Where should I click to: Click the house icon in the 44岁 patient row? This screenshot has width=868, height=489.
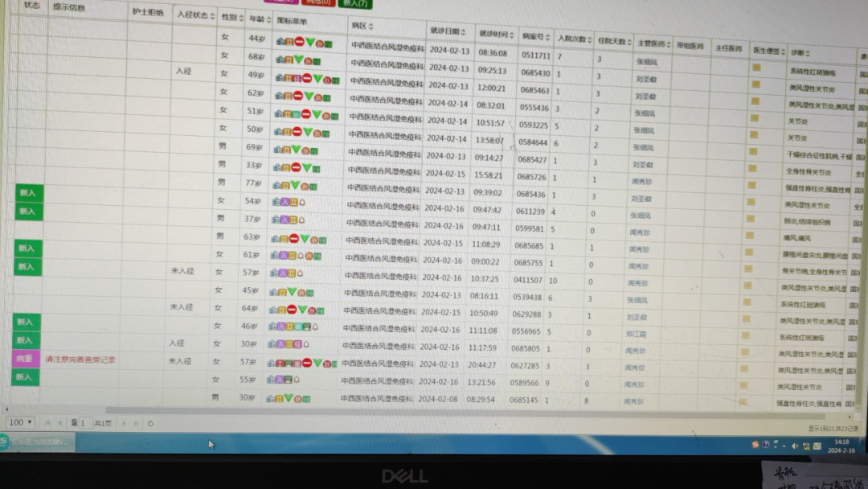[280, 42]
